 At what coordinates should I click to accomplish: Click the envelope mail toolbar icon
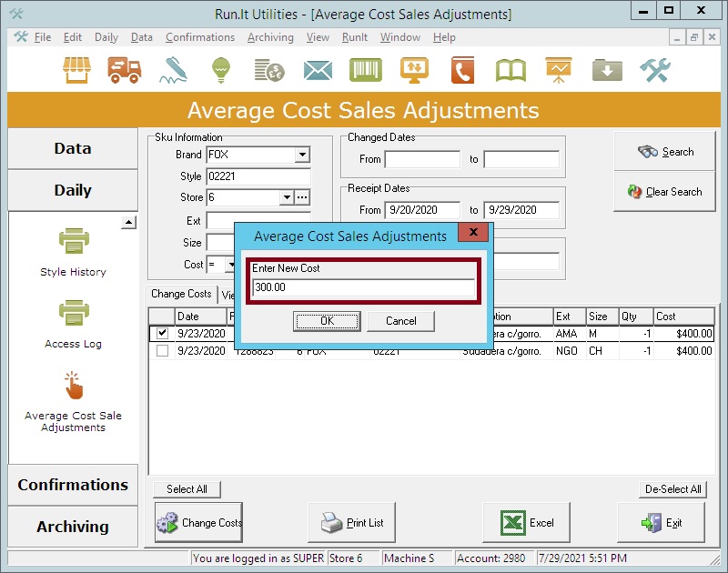[x=318, y=71]
